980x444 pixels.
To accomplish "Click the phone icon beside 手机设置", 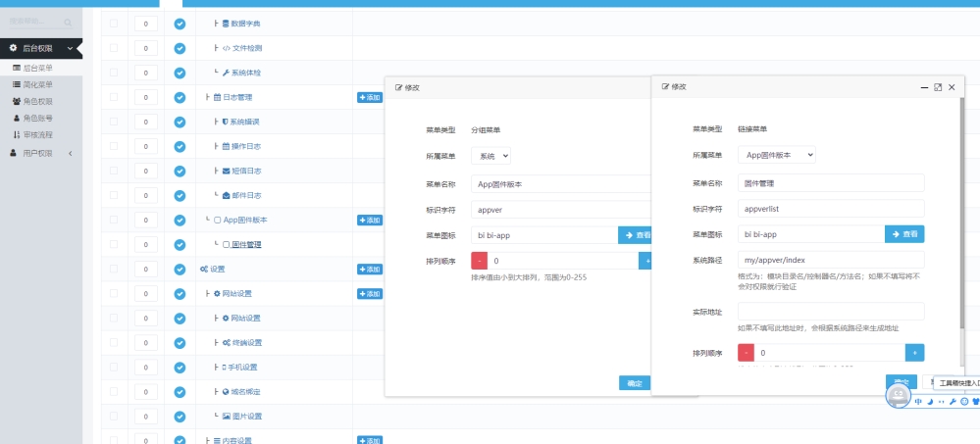I will tap(225, 368).
